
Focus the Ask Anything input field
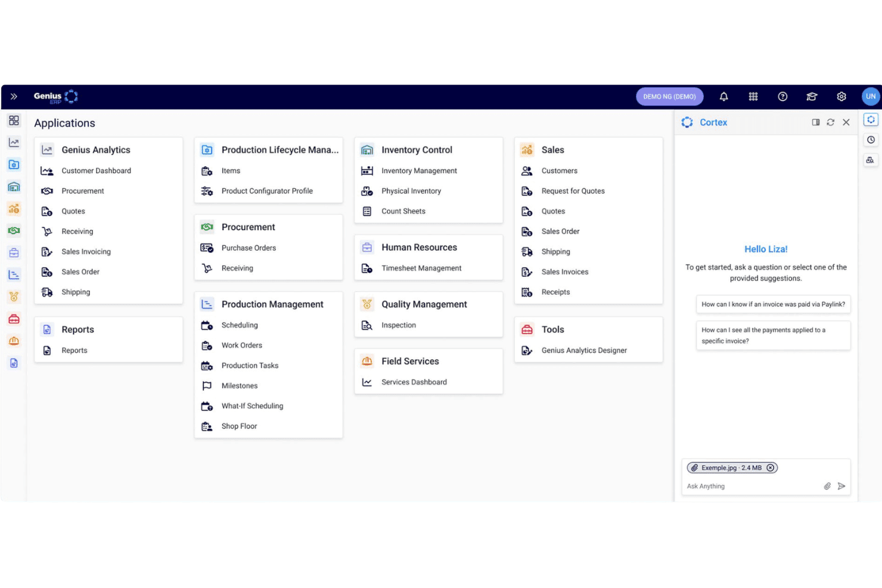(752, 486)
